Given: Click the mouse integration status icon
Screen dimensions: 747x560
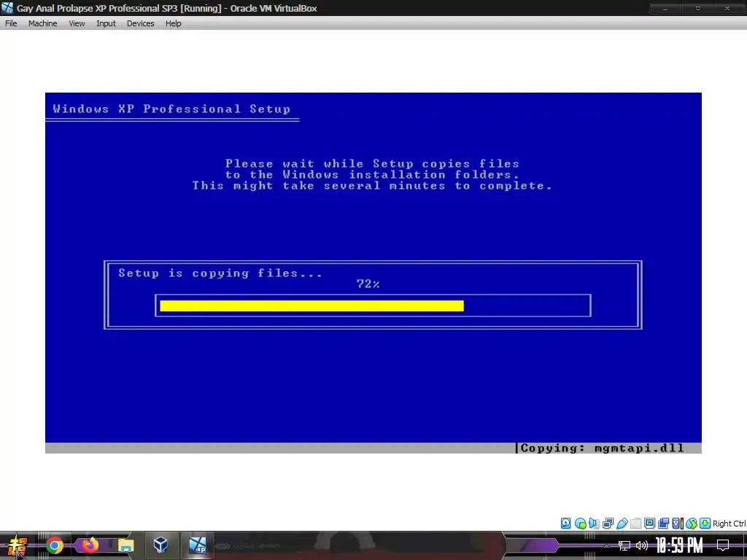Looking at the screenshot, I should [692, 524].
